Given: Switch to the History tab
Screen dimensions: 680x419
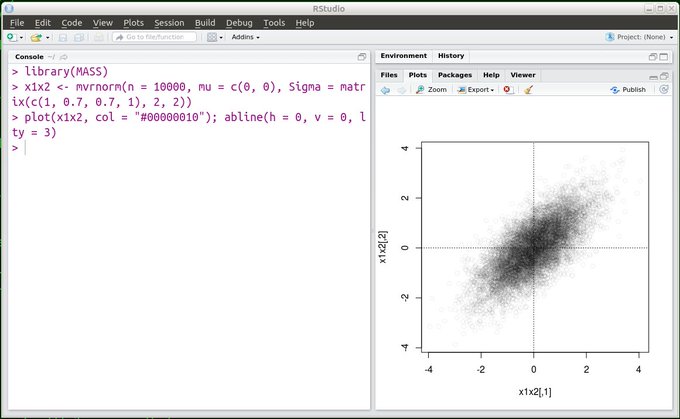Looking at the screenshot, I should point(451,56).
